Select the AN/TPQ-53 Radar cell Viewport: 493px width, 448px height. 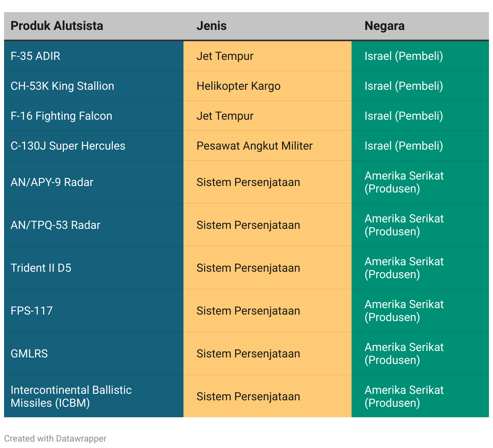pos(55,225)
